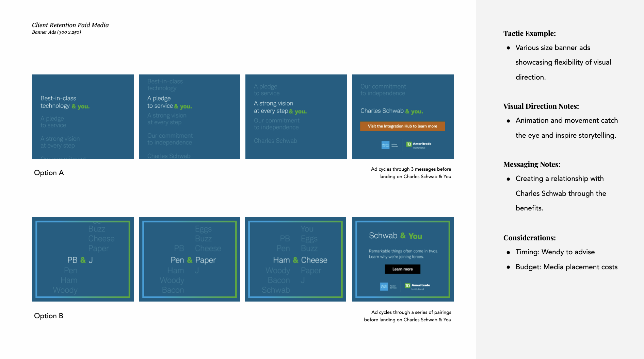Click the 'Visual Direction Notes:' heading
The width and height of the screenshot is (644, 359).
click(x=541, y=106)
